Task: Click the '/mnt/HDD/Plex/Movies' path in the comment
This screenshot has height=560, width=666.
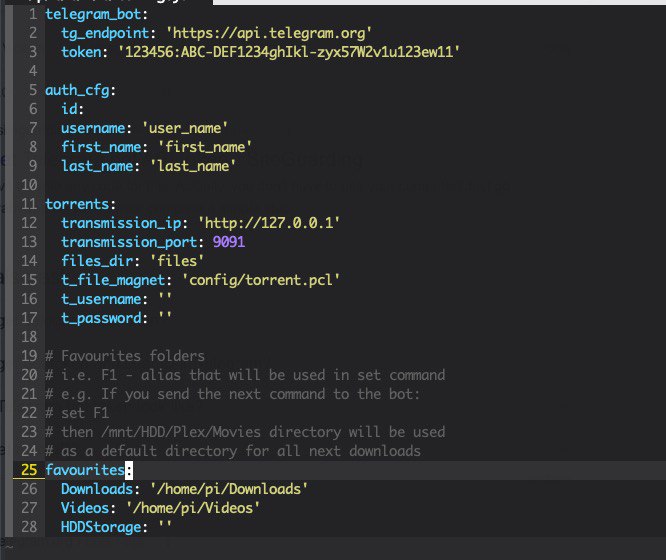Action: point(181,432)
